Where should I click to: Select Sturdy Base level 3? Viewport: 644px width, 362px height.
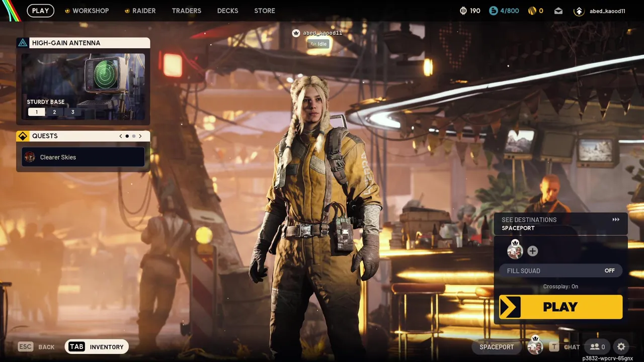click(x=72, y=112)
